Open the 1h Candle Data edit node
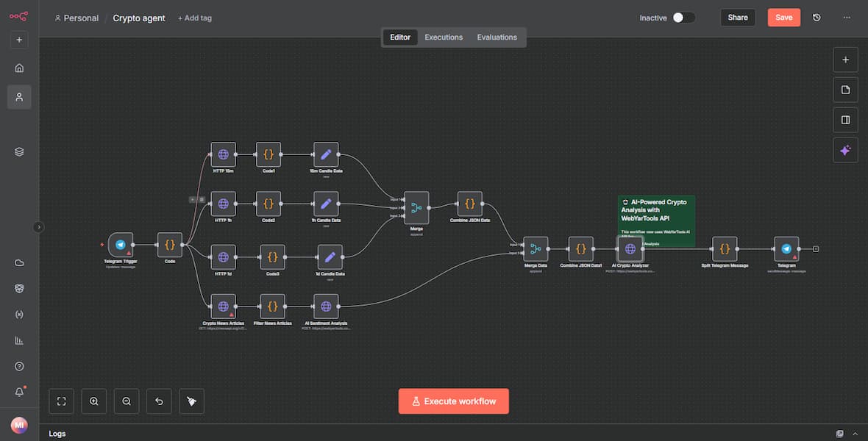Screen dimensions: 868x441 326,204
